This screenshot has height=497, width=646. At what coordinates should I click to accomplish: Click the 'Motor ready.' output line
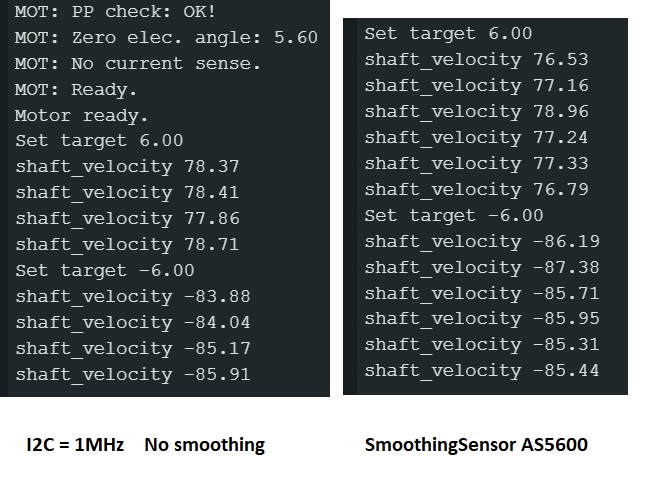82,116
